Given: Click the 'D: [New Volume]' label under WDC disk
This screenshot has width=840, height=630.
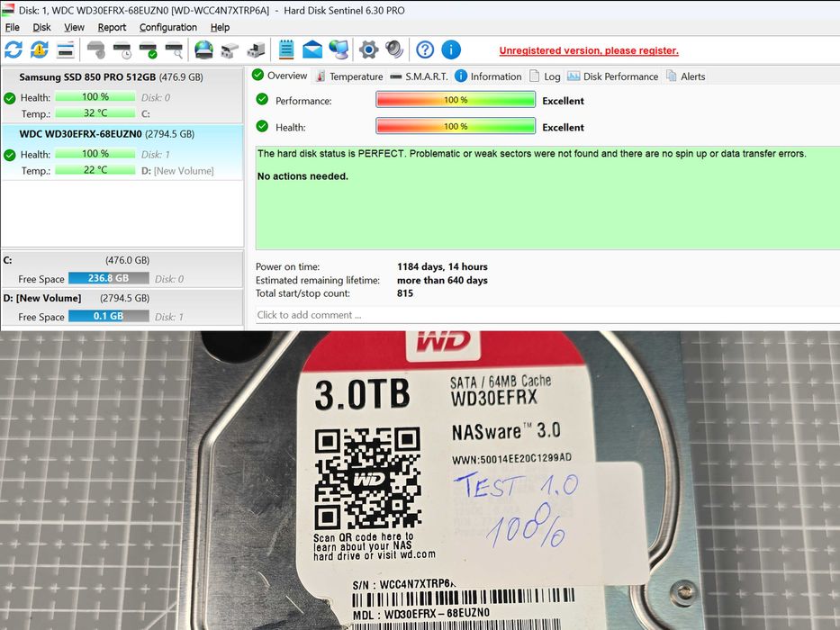Looking at the screenshot, I should click(x=177, y=171).
